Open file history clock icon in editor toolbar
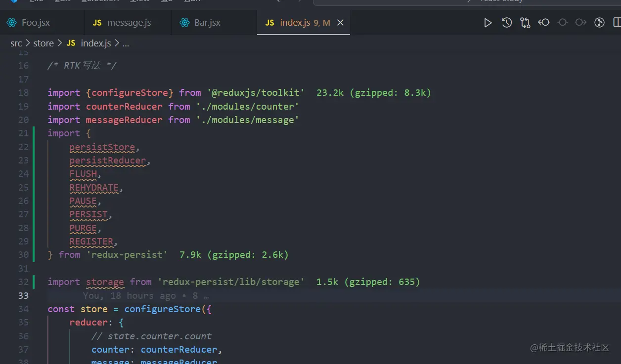This screenshot has width=621, height=364. [506, 23]
